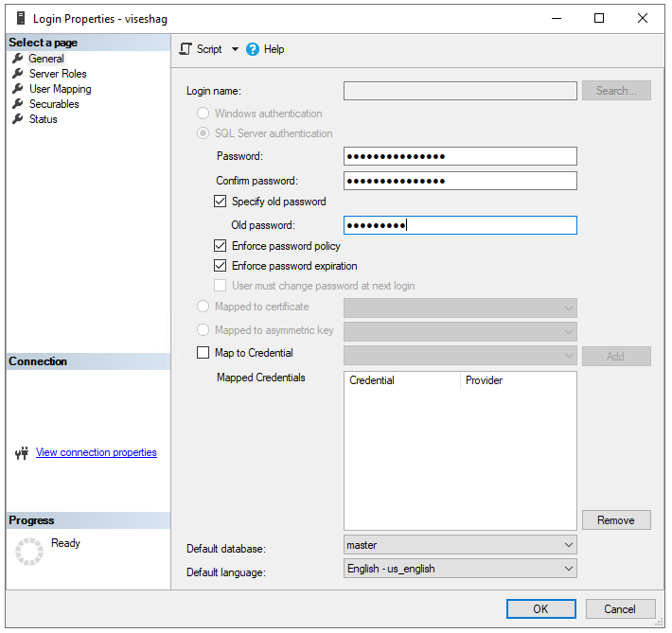This screenshot has height=633, width=672.
Task: Switch to the User Mapping page
Action: click(x=61, y=89)
